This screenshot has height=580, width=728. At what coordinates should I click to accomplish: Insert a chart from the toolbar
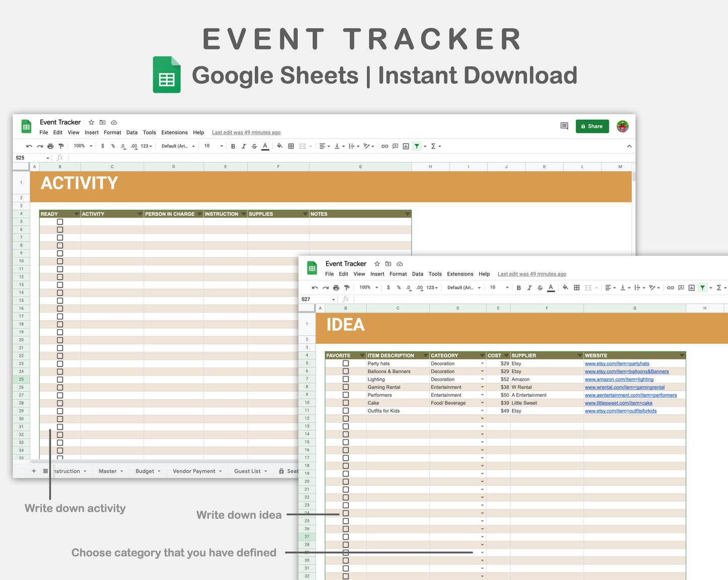coord(406,146)
